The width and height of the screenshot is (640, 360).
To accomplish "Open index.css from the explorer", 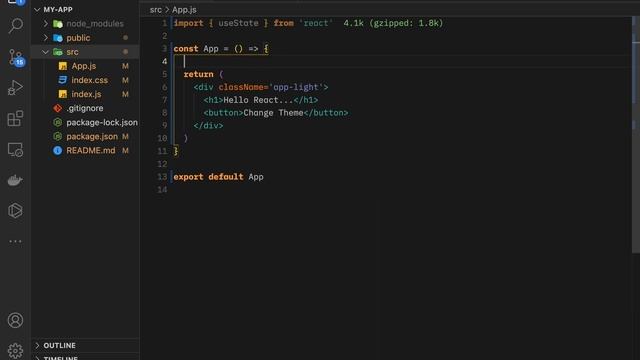I will click(x=90, y=80).
